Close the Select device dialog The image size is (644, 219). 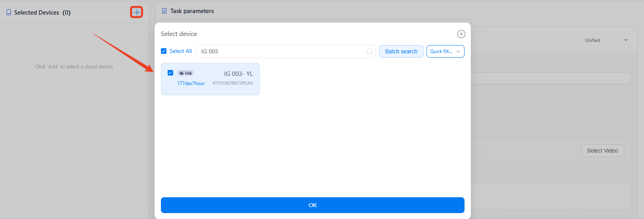[461, 34]
